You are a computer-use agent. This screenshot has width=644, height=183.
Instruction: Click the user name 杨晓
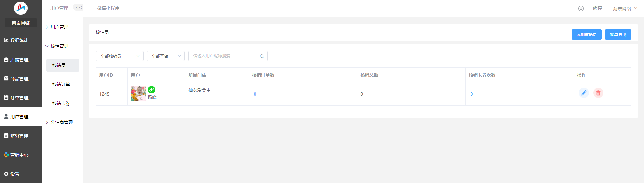click(x=152, y=97)
